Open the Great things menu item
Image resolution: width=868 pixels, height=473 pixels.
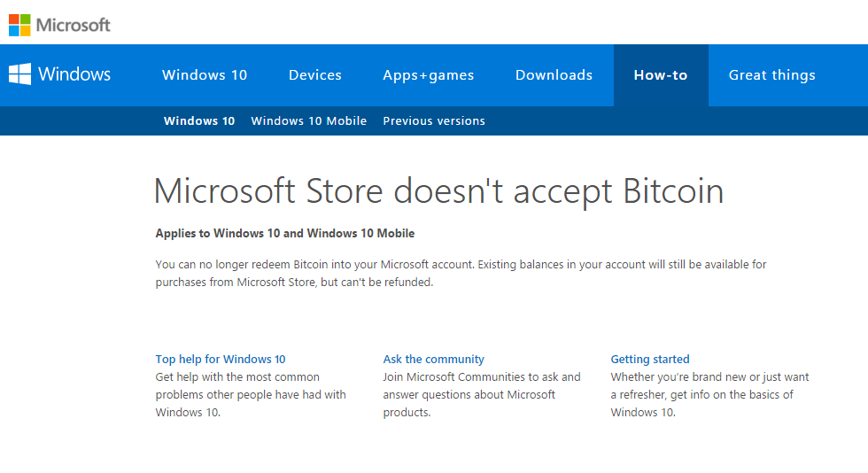click(x=772, y=75)
